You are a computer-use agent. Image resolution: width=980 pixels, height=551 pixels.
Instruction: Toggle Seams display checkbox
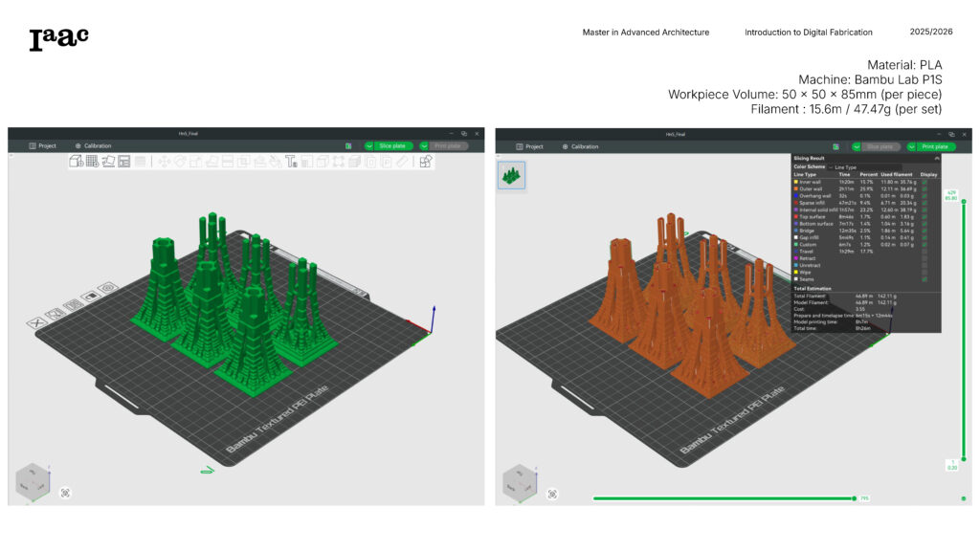click(924, 278)
